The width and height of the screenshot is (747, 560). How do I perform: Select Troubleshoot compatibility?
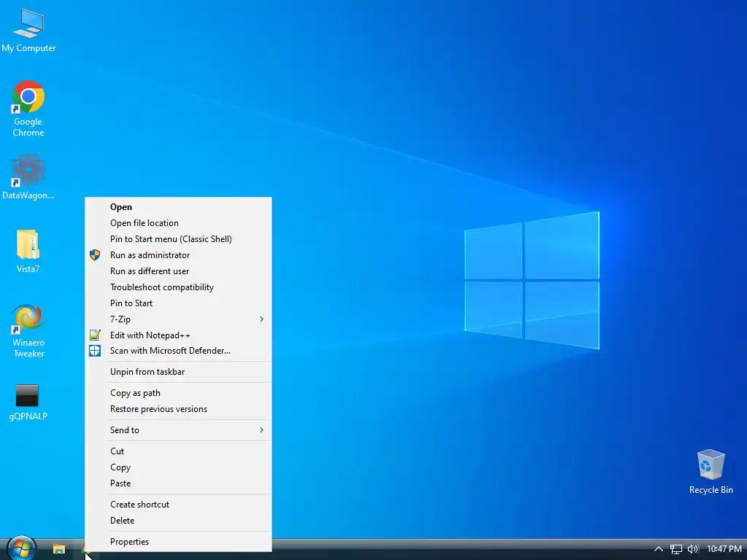pyautogui.click(x=178, y=287)
